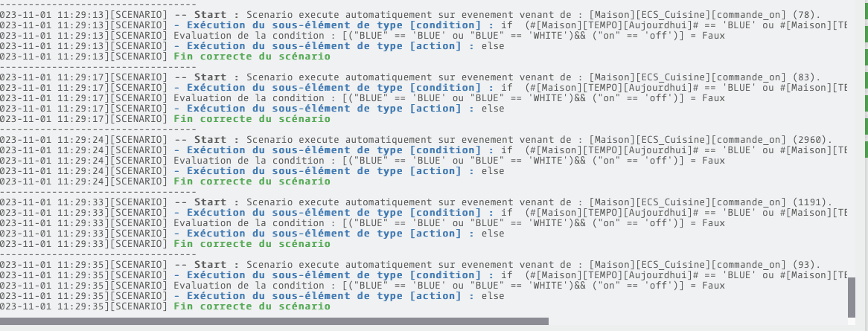Screen dimensions: 868x331
Task: Click the "else" text at 11:29:24
Action: [493, 171]
